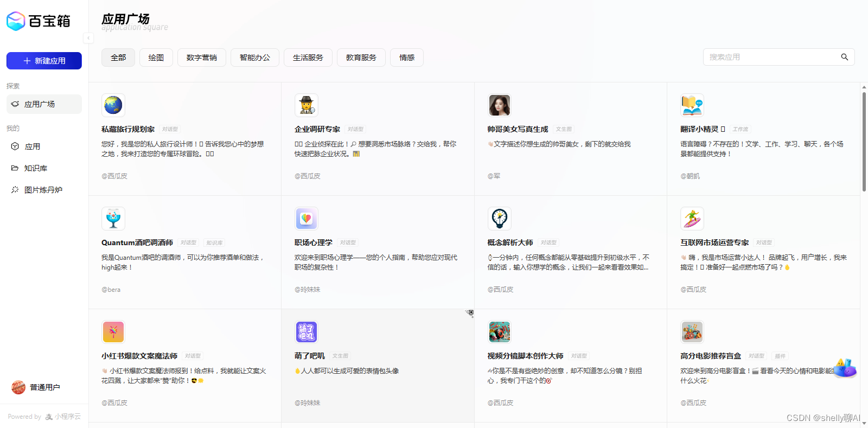Viewport: 868px width, 428px height.
Task: Click the vertical scrollbar thumb
Action: point(864,141)
